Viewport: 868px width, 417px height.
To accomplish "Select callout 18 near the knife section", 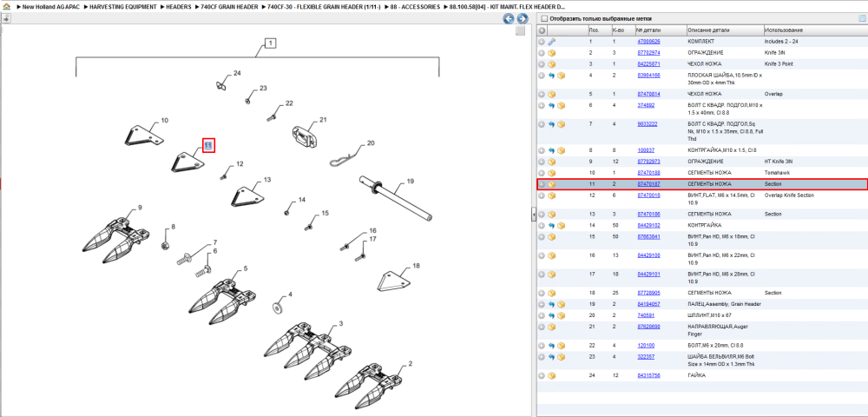I will [x=417, y=267].
